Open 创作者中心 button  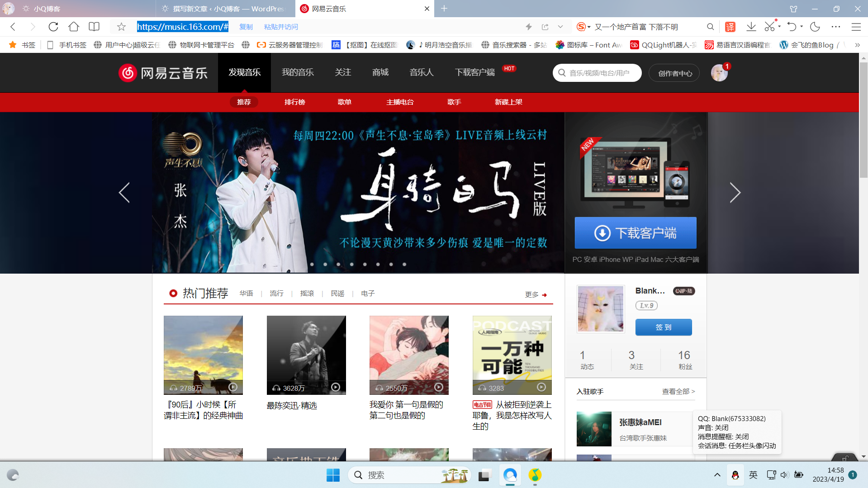tap(674, 73)
